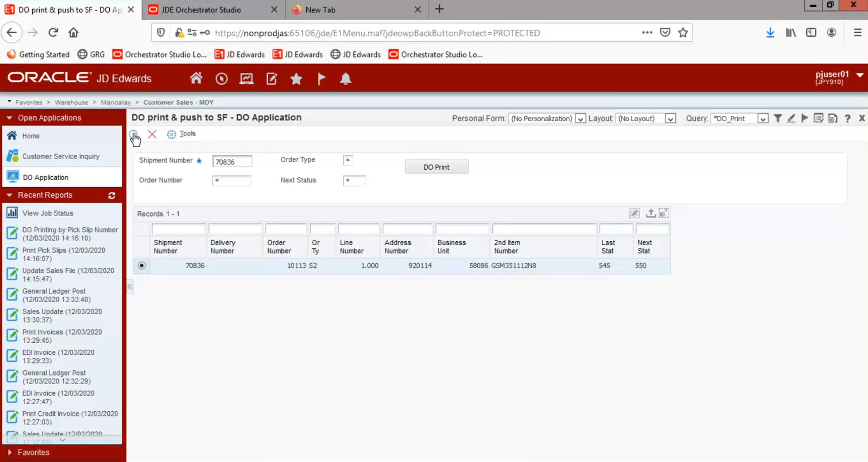Click the Watchlists flag icon
Image resolution: width=868 pixels, height=462 pixels.
coord(321,79)
